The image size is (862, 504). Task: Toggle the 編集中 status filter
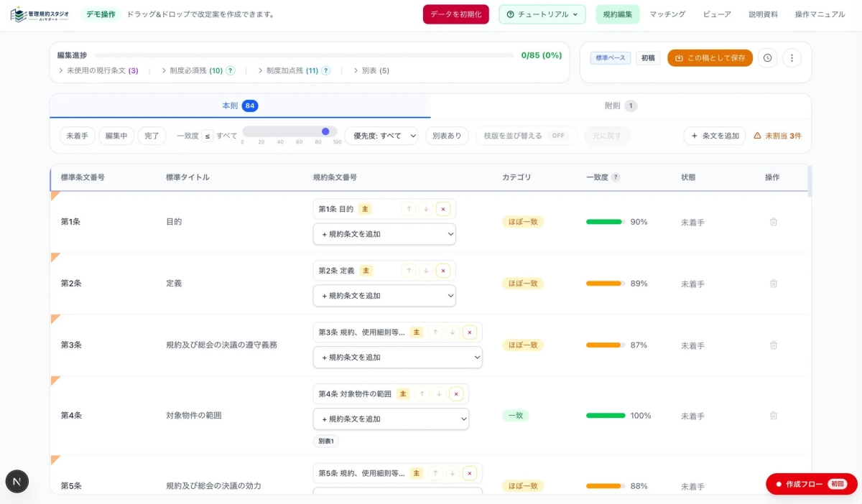[116, 136]
